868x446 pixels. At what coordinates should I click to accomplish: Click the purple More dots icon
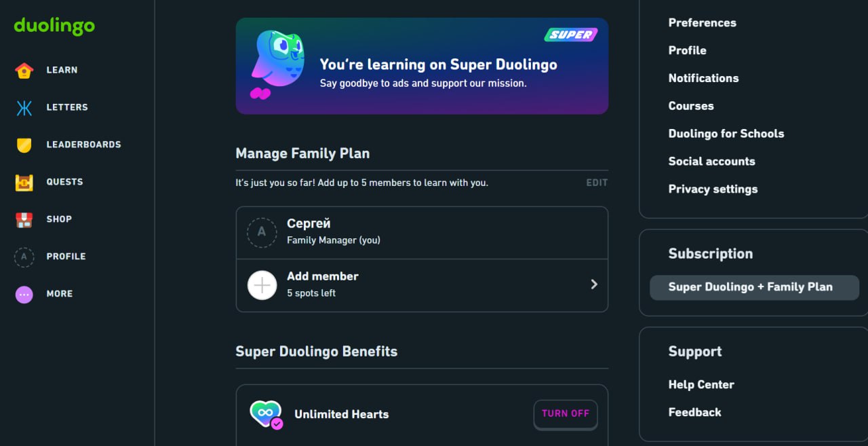(x=24, y=294)
